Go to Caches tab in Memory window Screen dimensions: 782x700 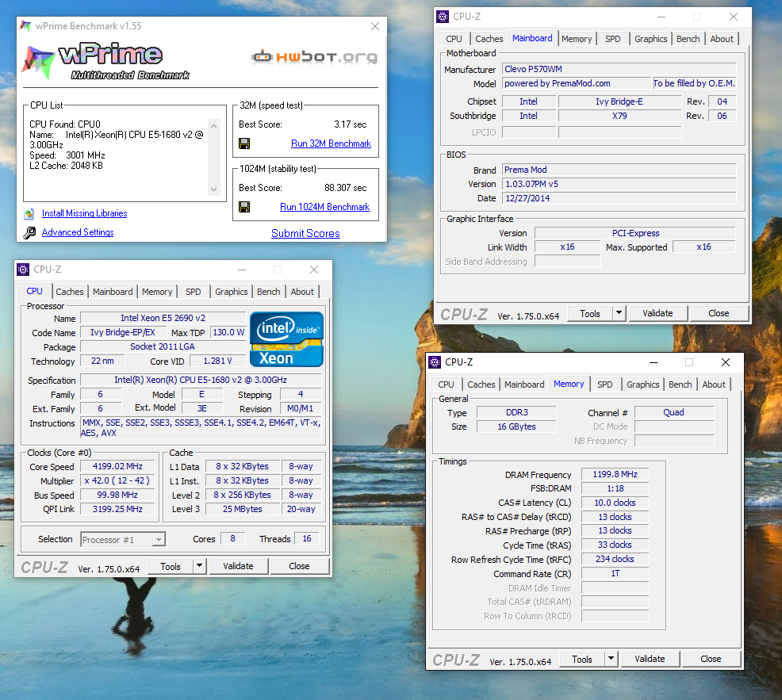click(x=481, y=384)
